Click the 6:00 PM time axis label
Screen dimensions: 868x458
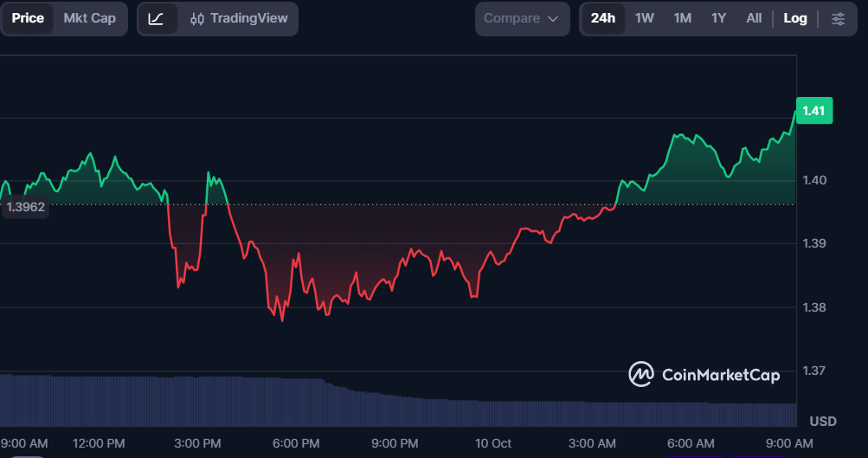296,443
